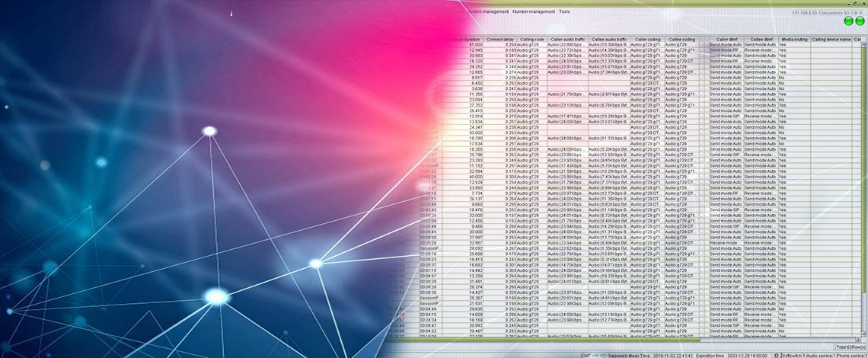Sort by the Caller audio traffic header
Screen dimensions: 868x358
567,40
